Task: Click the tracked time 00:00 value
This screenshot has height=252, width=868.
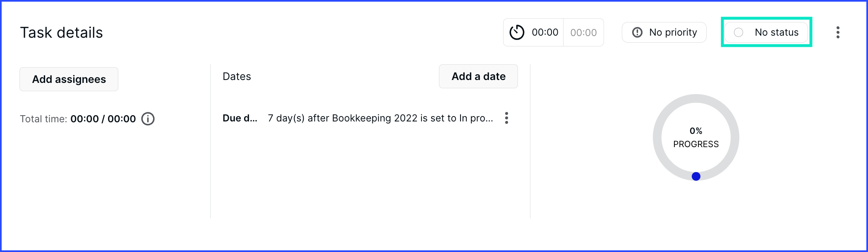Action: click(x=545, y=32)
